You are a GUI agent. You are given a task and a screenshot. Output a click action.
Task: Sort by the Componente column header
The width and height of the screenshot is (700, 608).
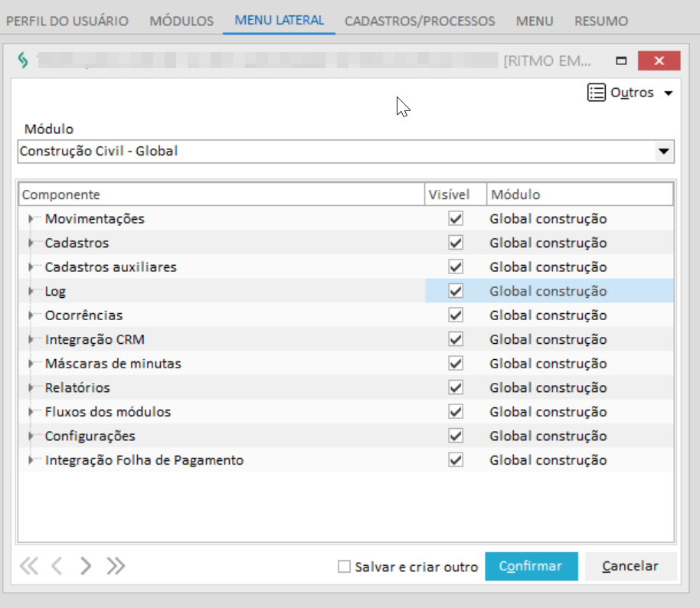[221, 195]
